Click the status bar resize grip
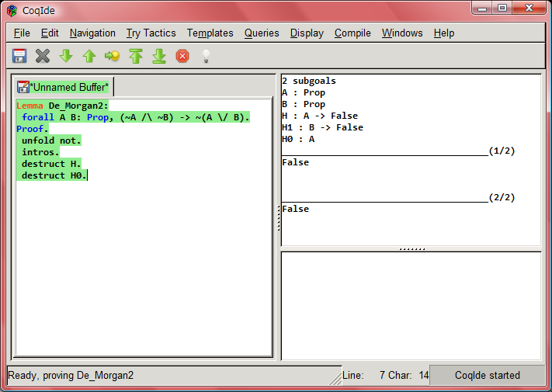552x392 pixels. 336,379
